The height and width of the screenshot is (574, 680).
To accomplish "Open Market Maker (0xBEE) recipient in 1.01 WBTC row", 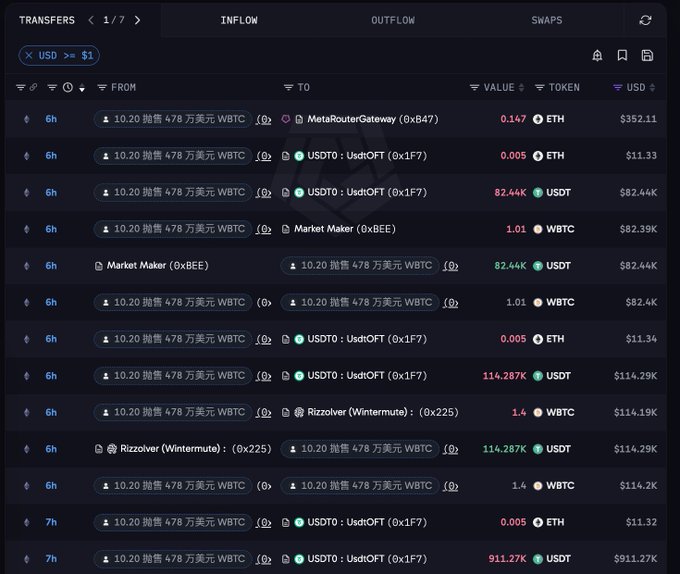I will click(x=345, y=229).
